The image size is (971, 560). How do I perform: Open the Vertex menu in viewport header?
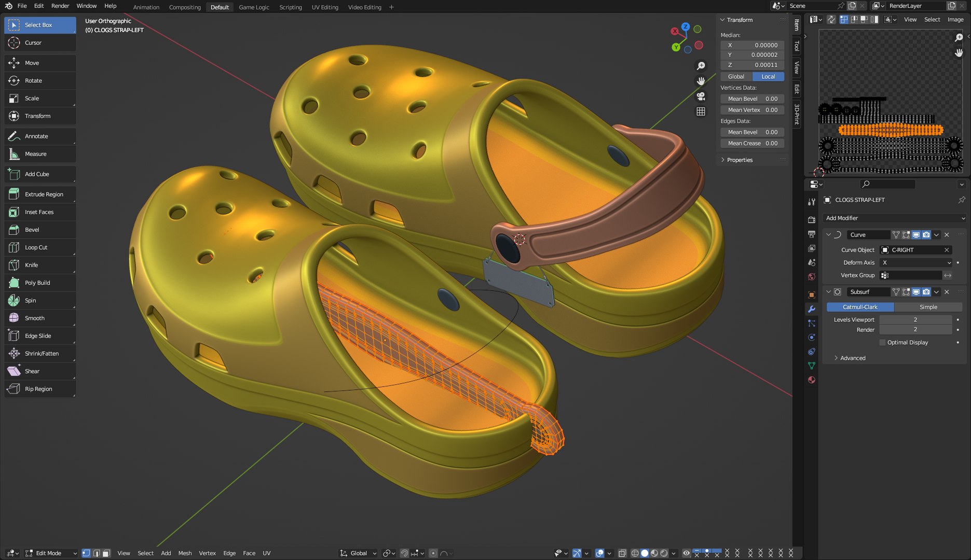[x=207, y=553]
